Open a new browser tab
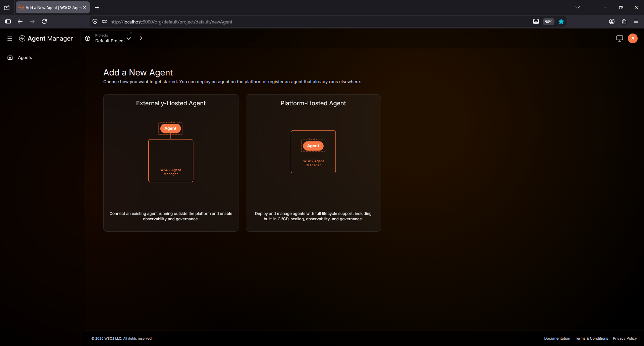The image size is (644, 346). pyautogui.click(x=97, y=7)
